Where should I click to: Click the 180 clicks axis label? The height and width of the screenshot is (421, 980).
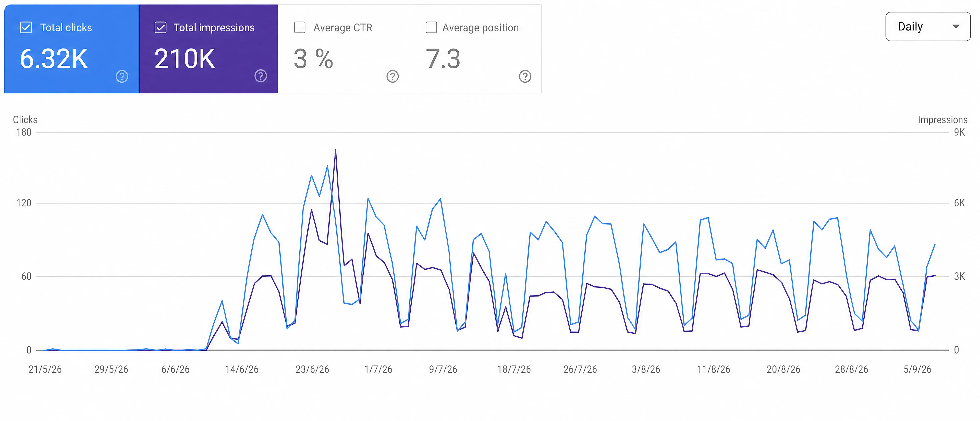point(23,133)
